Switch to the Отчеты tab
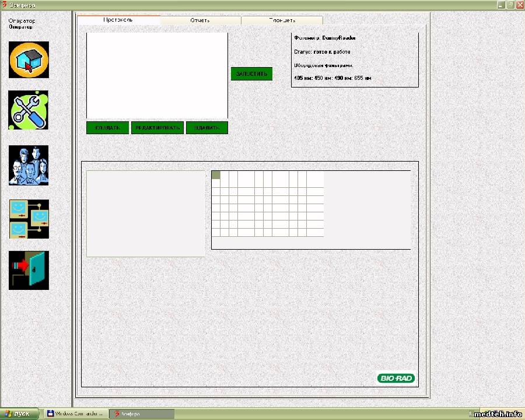This screenshot has width=525, height=420. tap(200, 20)
